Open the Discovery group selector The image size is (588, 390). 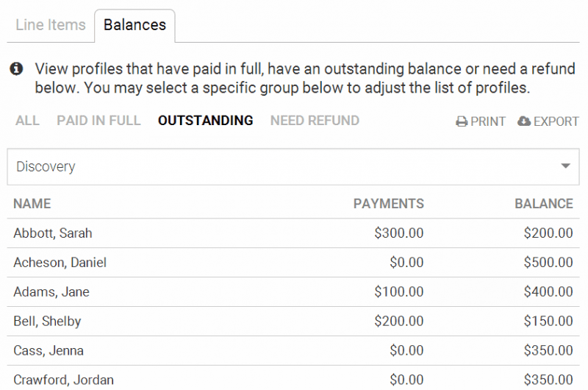(293, 166)
